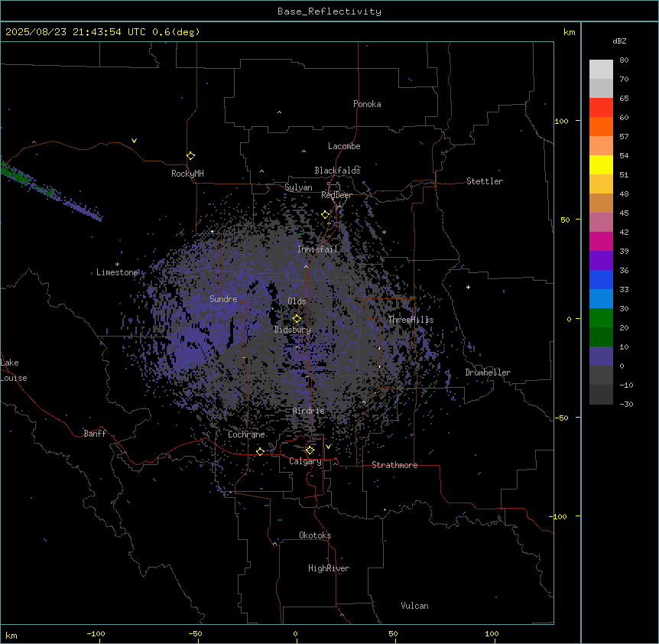Click the Blackfalds label on the map
The height and width of the screenshot is (644, 659).
[x=337, y=171]
